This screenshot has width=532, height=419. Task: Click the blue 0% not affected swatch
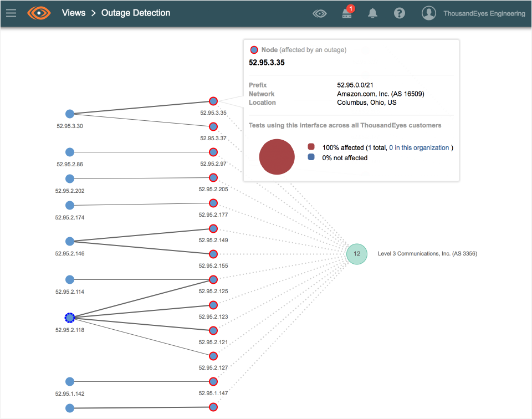pyautogui.click(x=311, y=157)
